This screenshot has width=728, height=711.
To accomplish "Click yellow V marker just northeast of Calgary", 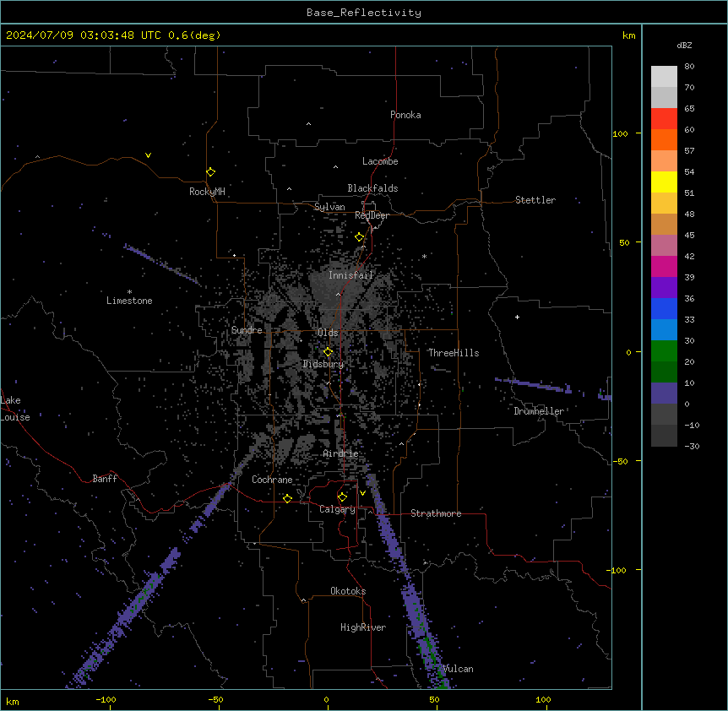I will [x=362, y=493].
